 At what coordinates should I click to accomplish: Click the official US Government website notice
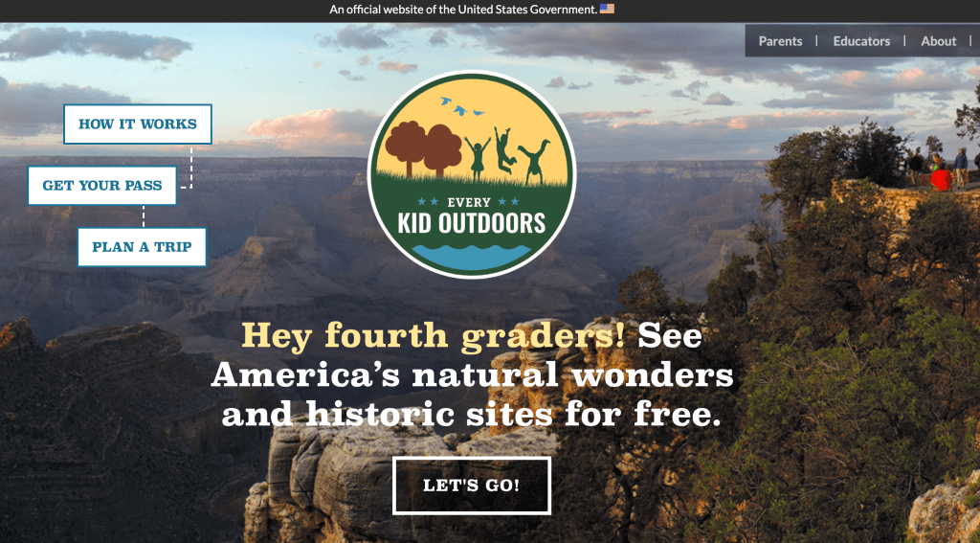coord(464,9)
